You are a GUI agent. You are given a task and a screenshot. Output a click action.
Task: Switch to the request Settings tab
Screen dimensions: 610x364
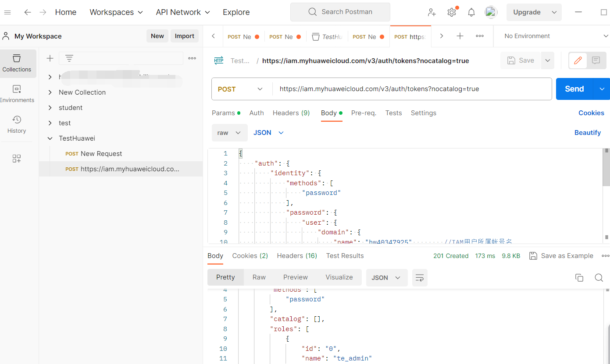424,113
